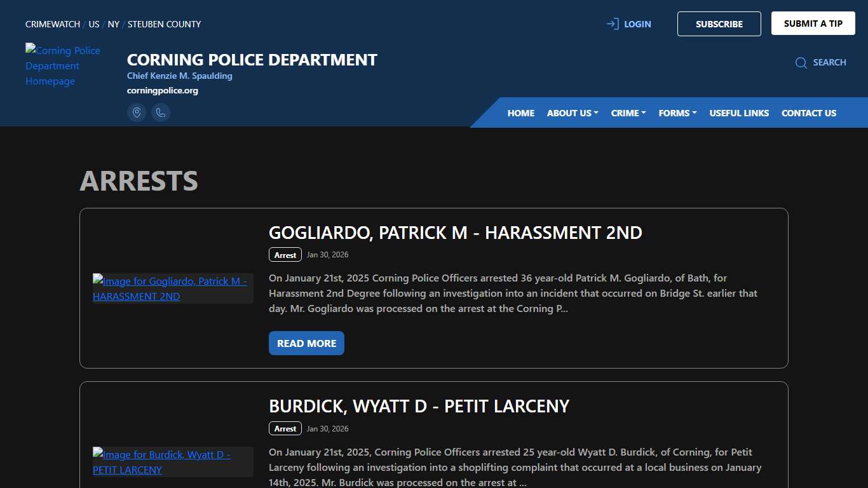Go to the HOME menu item

coord(520,112)
